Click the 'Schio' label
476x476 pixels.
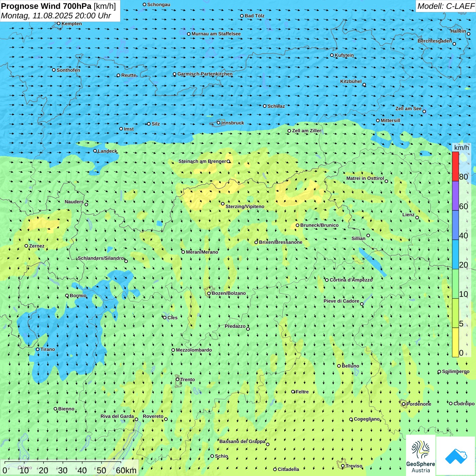[x=221, y=456]
